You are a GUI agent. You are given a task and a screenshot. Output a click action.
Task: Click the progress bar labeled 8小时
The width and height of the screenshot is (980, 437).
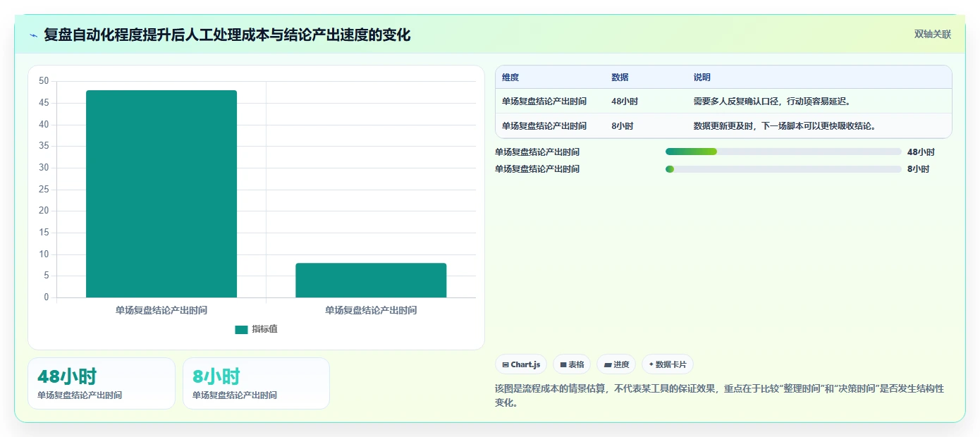pyautogui.click(x=783, y=169)
